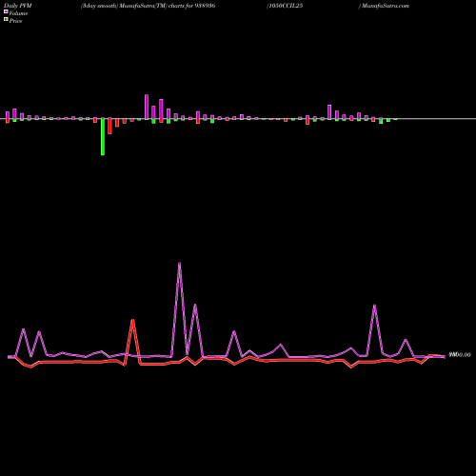Click the Volume legend color swatch
Viewport: 476px width, 476px height.
6,12
